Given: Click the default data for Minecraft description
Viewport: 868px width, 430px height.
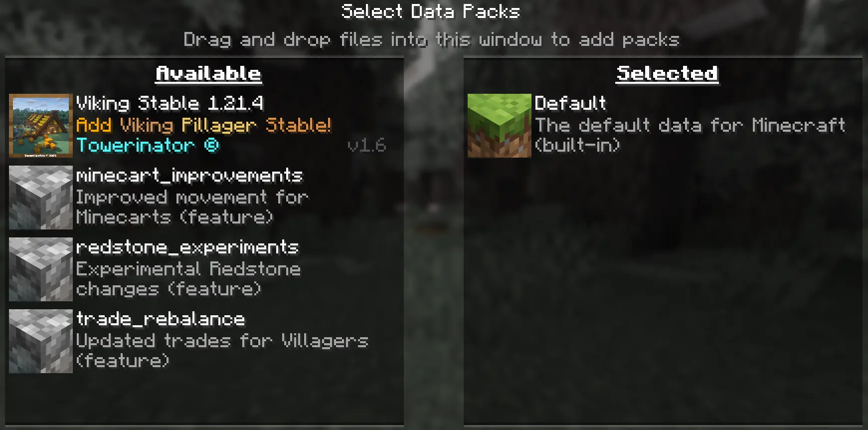Looking at the screenshot, I should click(x=690, y=135).
